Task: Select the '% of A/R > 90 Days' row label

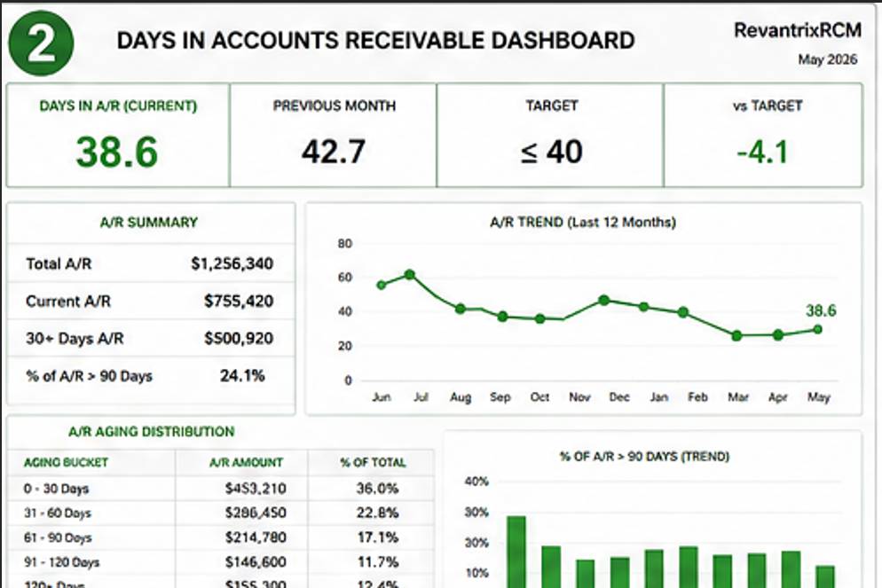Action: pos(89,376)
